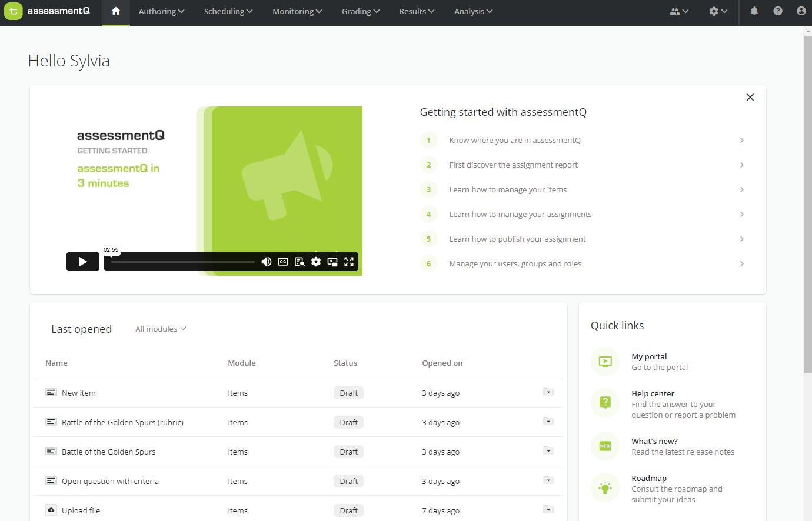The height and width of the screenshot is (521, 812).
Task: Toggle closed captions on the video
Action: point(283,262)
